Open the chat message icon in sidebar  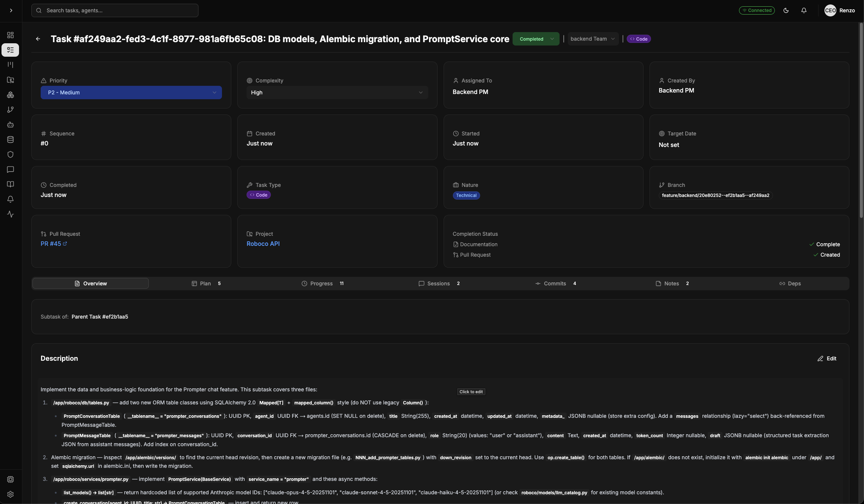click(10, 169)
